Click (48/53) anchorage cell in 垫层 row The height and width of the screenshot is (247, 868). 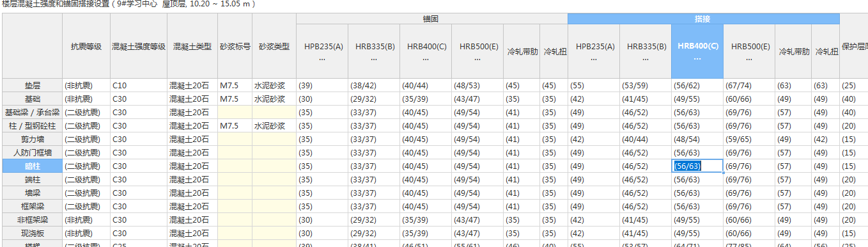pos(477,86)
